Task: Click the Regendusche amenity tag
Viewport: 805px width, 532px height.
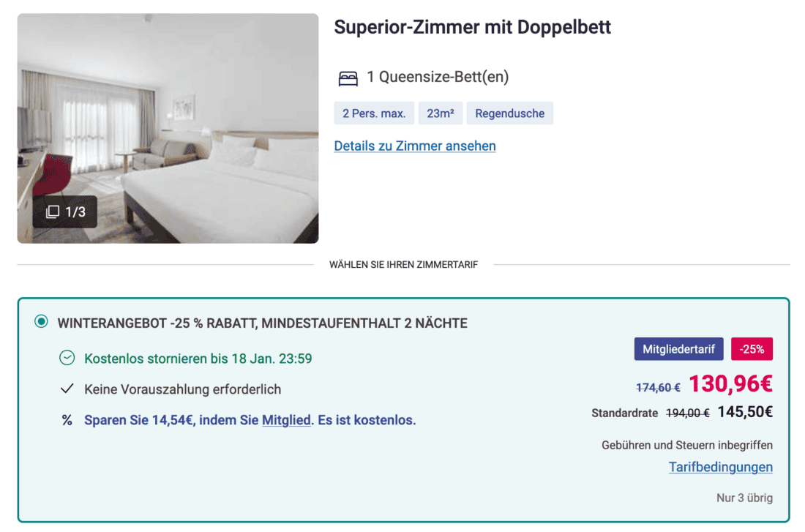Action: tap(509, 113)
